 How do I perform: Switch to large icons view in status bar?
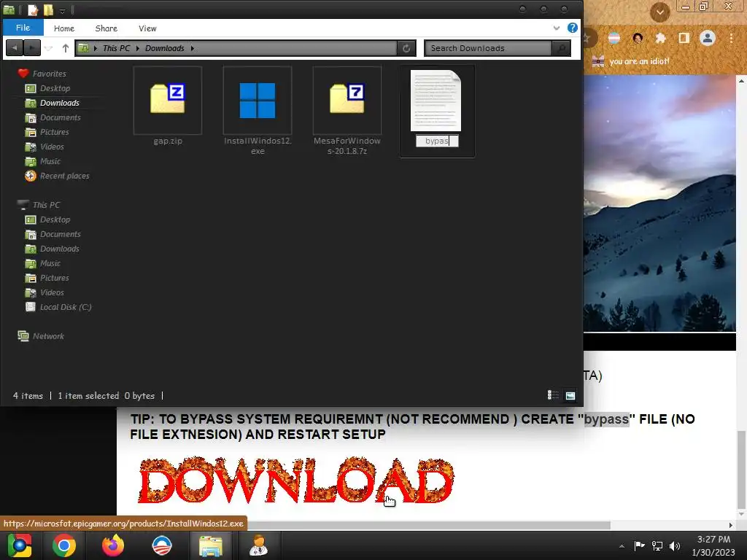coord(570,395)
